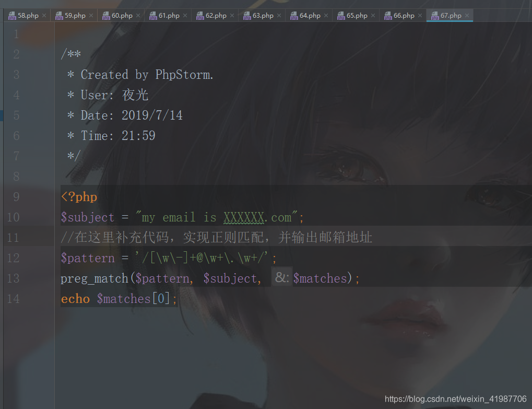Click the &: parameter hint before $matches

[281, 278]
